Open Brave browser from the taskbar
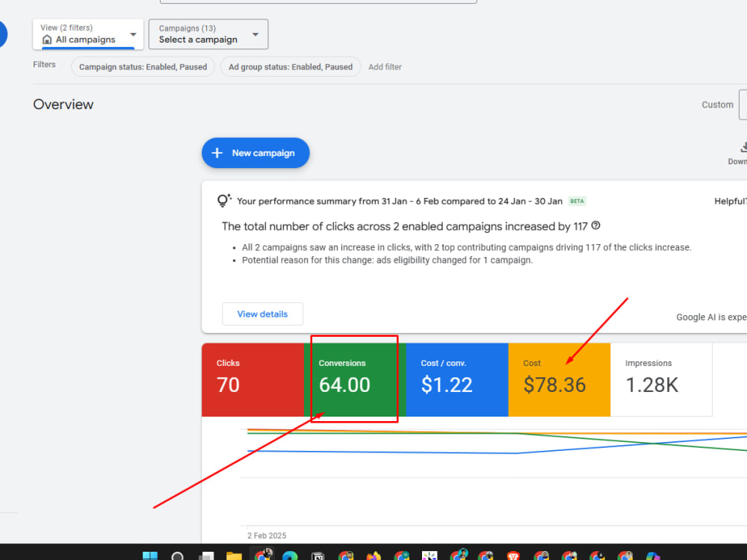Viewport: 747px width, 560px height. pyautogui.click(x=513, y=556)
